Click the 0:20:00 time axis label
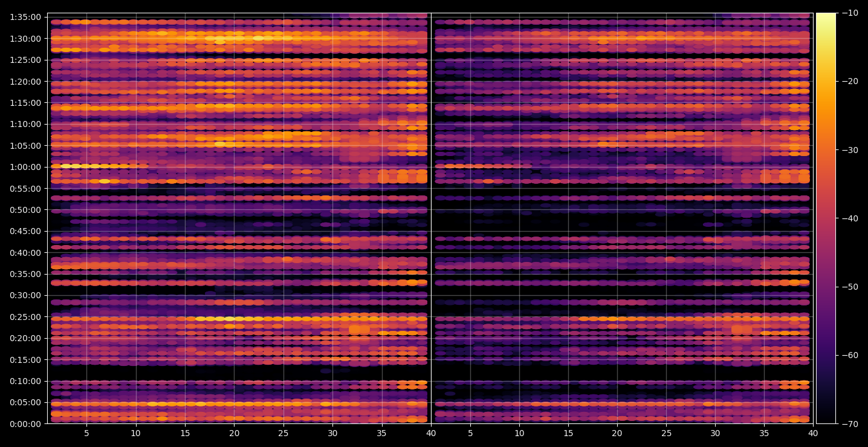Image resolution: width=868 pixels, height=447 pixels. pos(26,338)
